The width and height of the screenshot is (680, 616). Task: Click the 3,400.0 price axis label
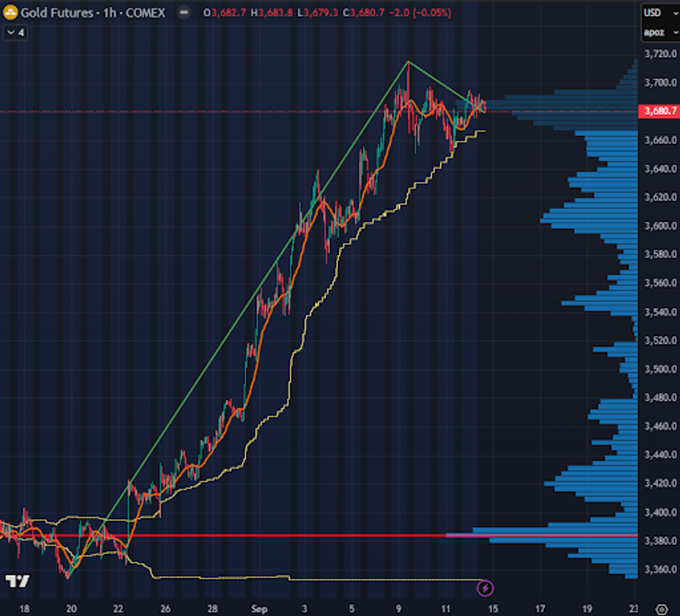(660, 512)
